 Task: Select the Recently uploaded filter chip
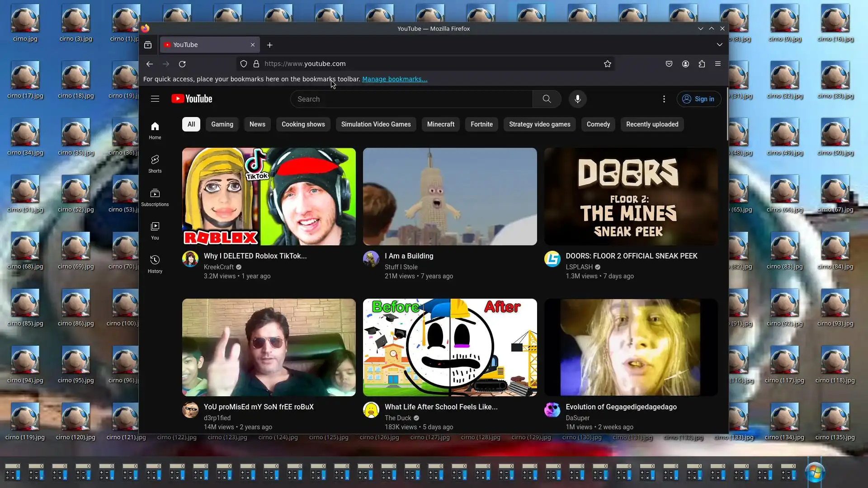tap(652, 124)
